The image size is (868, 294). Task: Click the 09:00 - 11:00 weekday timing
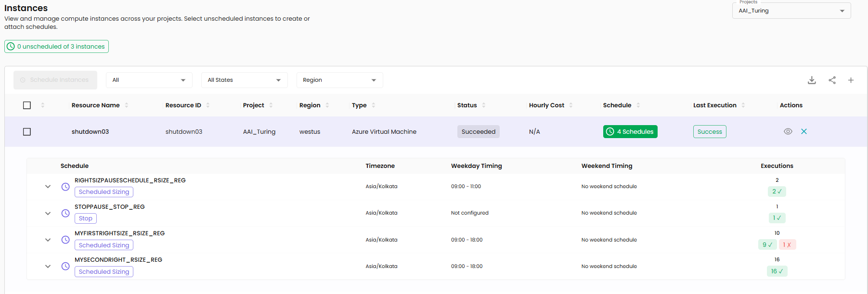pyautogui.click(x=466, y=187)
